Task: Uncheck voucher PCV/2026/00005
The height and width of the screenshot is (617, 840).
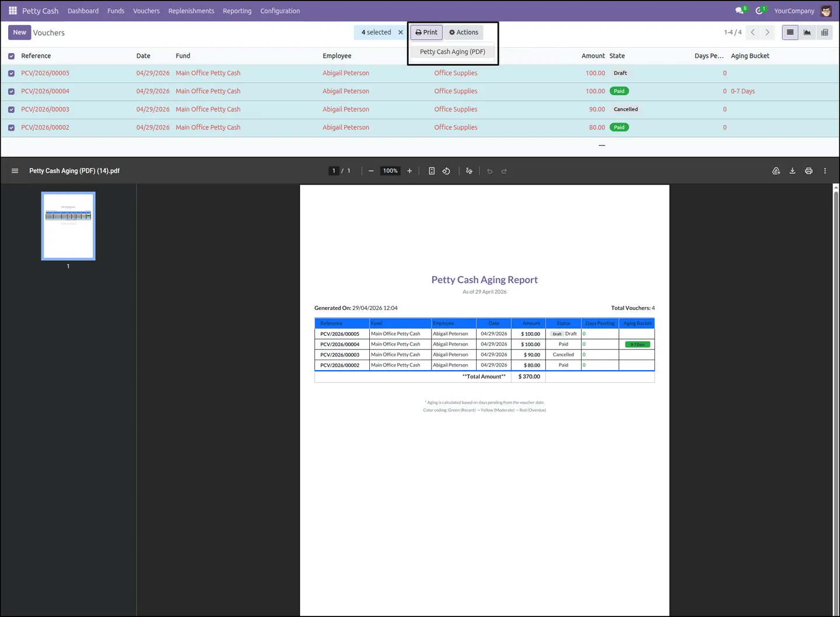Action: coord(11,74)
